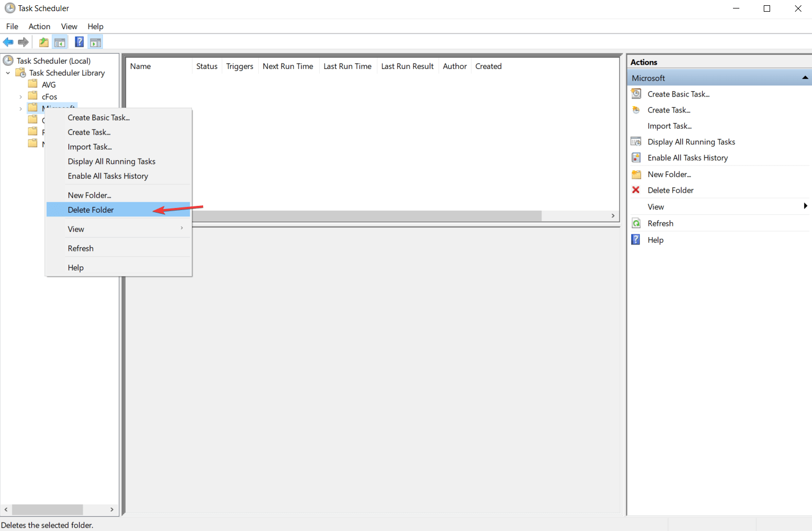This screenshot has height=531, width=812.
Task: Click the red Delete Folder icon in Actions
Action: [636, 190]
